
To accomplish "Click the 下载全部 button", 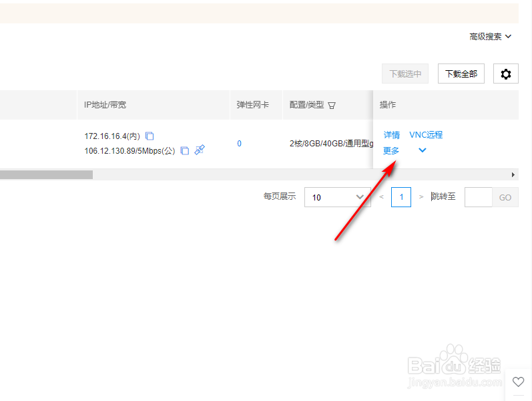I will pyautogui.click(x=461, y=74).
